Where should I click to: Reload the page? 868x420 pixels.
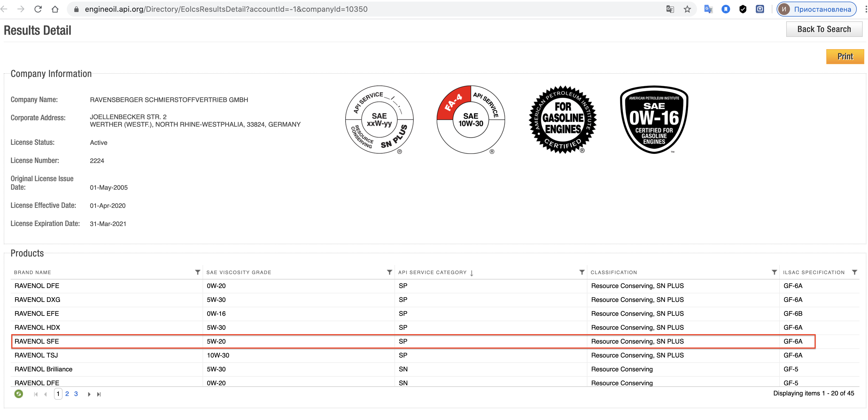pos(38,9)
